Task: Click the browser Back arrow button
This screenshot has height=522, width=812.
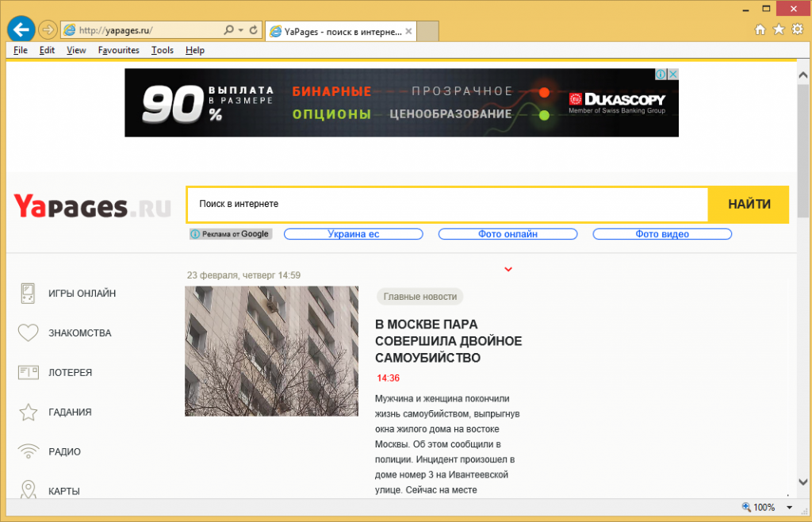Action: pos(19,30)
